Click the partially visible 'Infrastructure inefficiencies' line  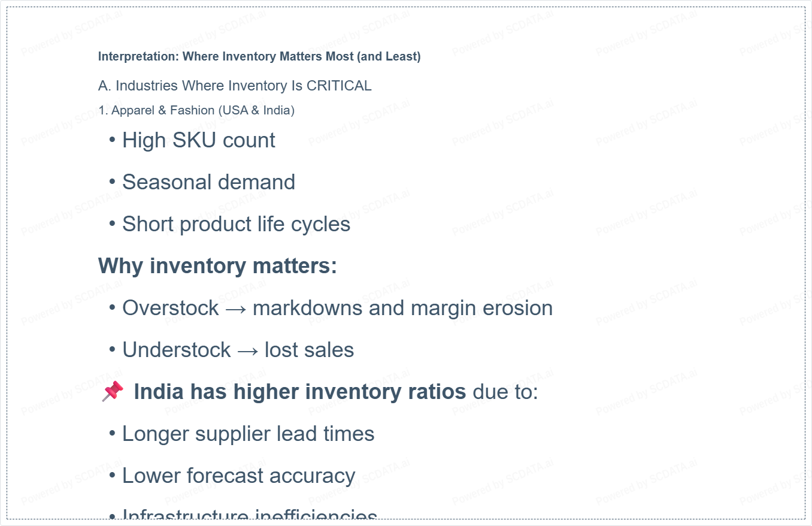(x=249, y=515)
